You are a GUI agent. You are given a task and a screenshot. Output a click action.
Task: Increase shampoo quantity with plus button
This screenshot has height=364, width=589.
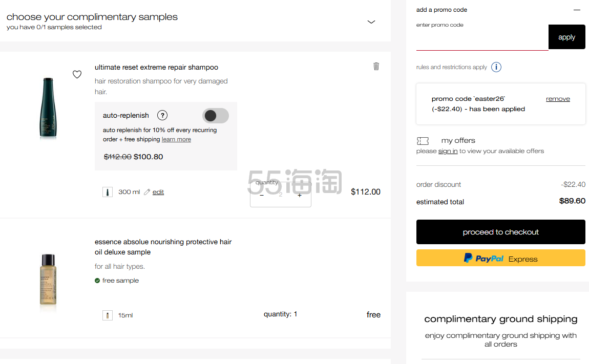300,195
